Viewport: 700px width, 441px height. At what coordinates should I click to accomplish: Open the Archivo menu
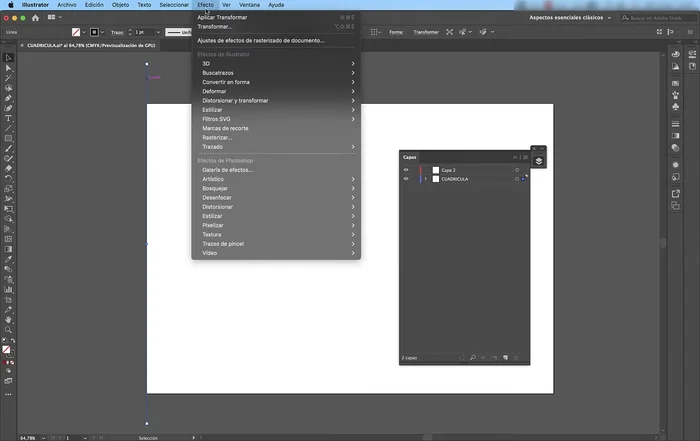click(x=67, y=5)
